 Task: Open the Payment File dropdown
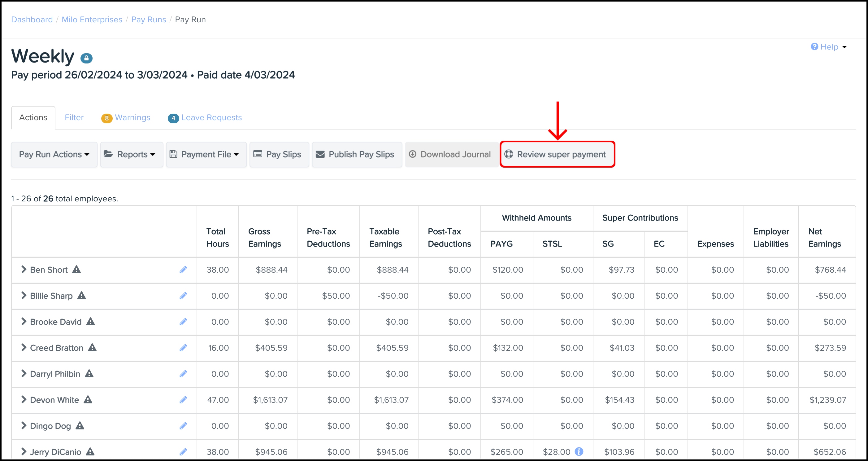click(x=206, y=155)
